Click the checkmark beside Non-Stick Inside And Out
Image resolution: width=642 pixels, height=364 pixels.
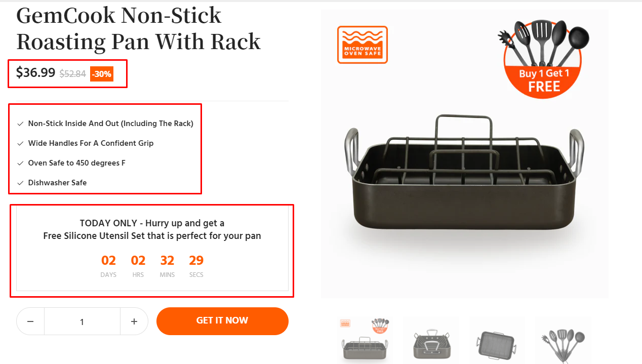(20, 124)
